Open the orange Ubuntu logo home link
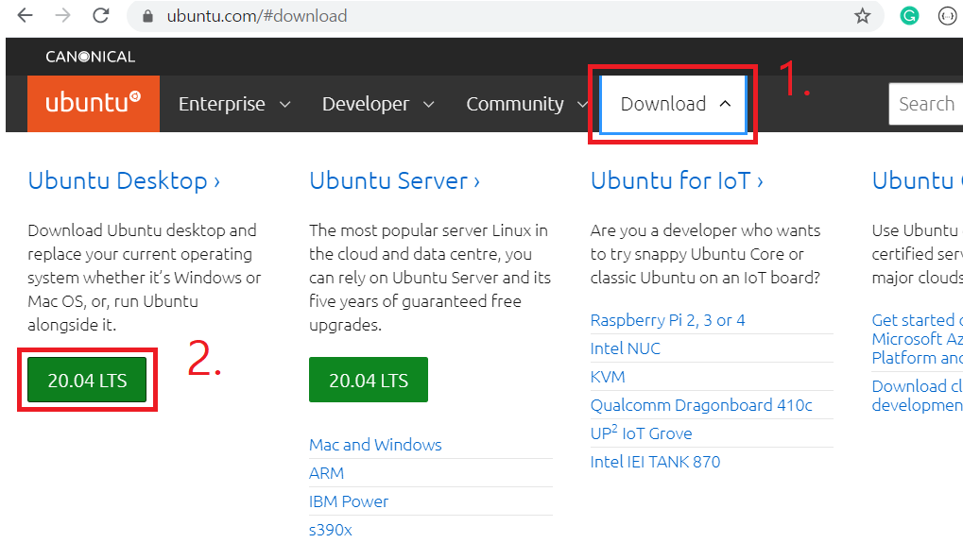Image resolution: width=963 pixels, height=560 pixels. (94, 103)
